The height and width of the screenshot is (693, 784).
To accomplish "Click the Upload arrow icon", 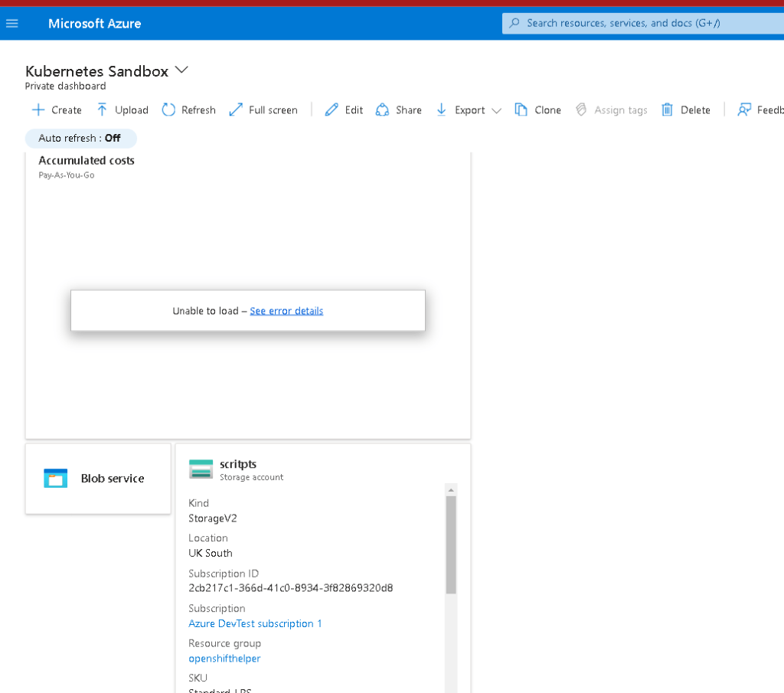I will point(102,110).
